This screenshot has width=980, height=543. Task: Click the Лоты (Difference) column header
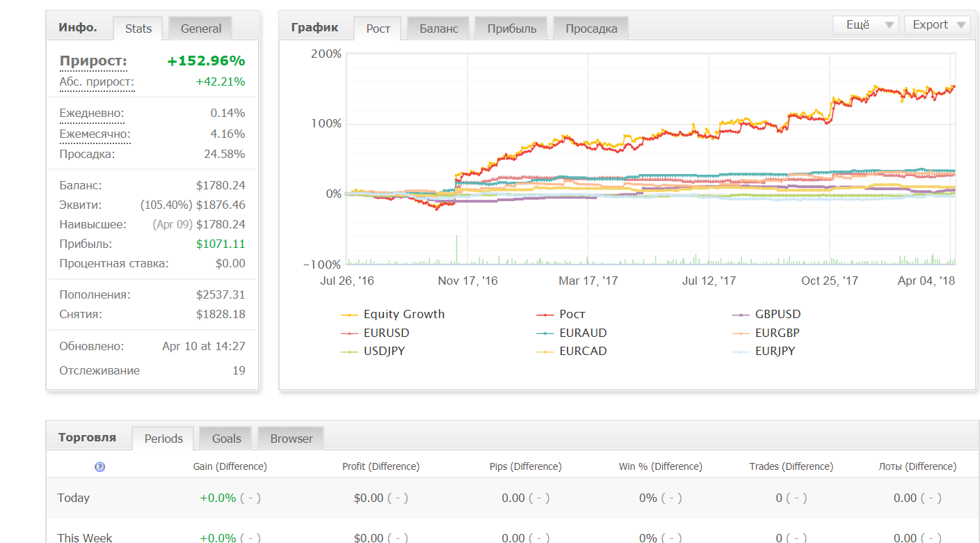tap(918, 466)
